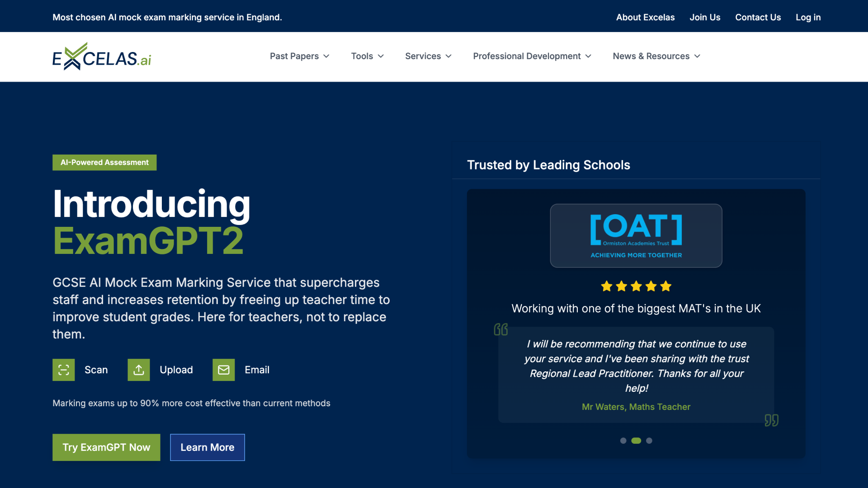Open the Tools menu
Viewport: 868px width, 488px height.
pos(368,56)
